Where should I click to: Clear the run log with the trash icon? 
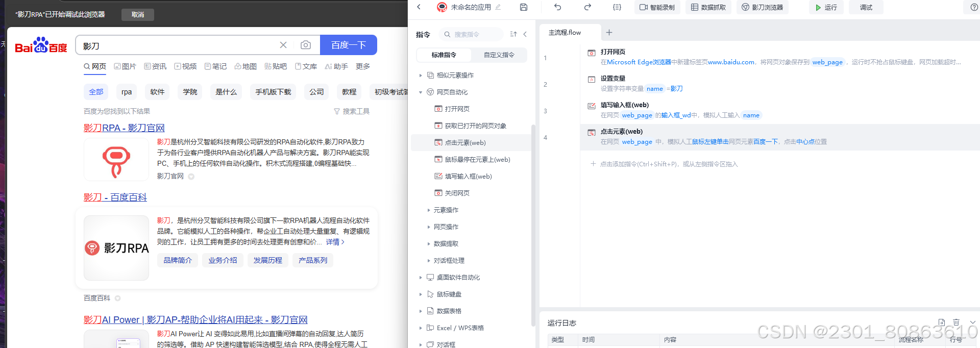point(956,322)
